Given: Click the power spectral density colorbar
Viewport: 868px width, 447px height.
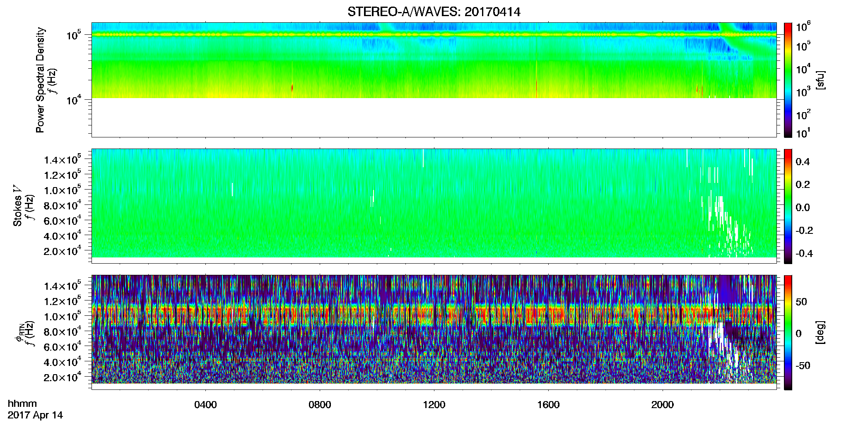Looking at the screenshot, I should coord(788,80).
